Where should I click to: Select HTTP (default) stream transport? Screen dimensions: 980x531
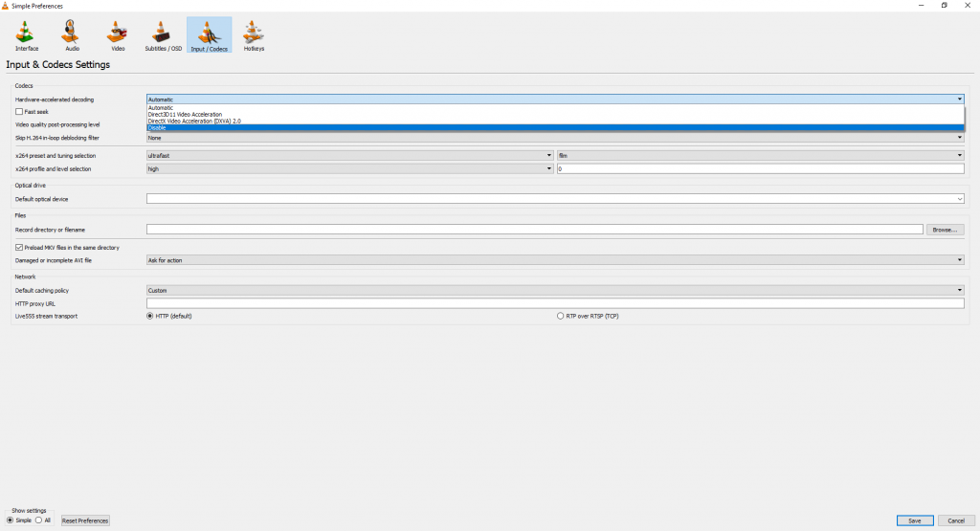coord(150,316)
